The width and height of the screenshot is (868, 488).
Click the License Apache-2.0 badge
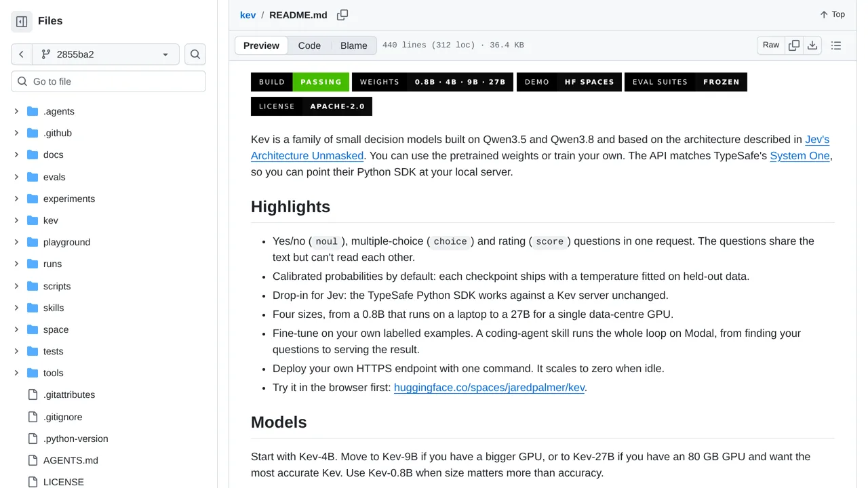point(311,106)
